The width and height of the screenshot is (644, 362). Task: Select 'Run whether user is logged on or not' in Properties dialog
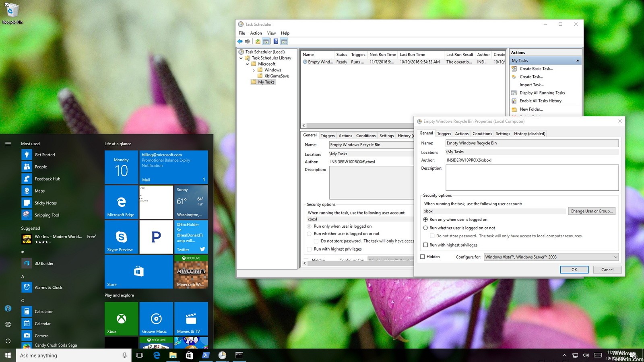coord(425,228)
